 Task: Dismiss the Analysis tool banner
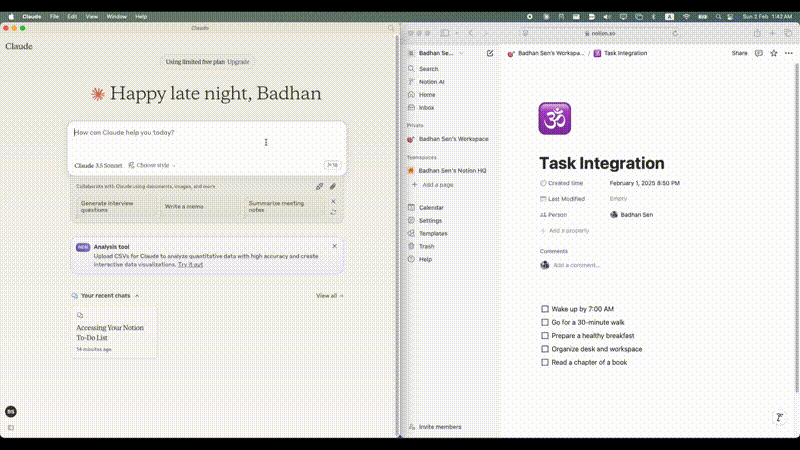pyautogui.click(x=334, y=245)
